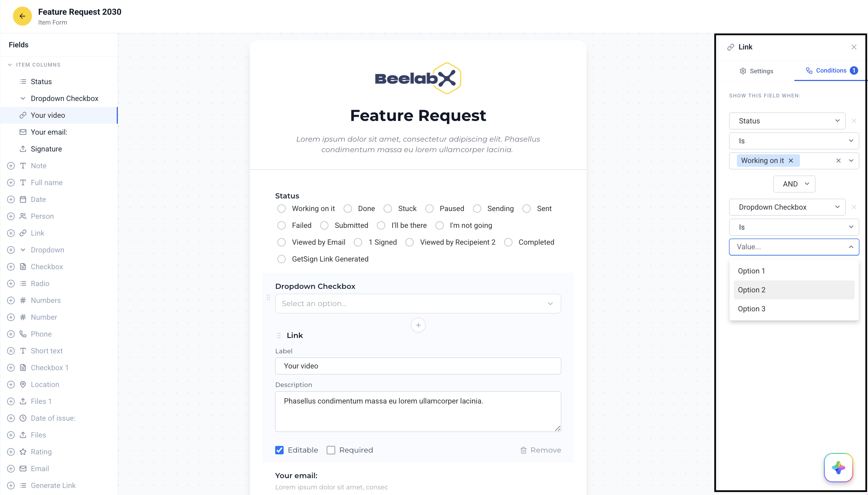Viewport: 868px width, 495px height.
Task: Click the plus circle below Dropdown Checkbox
Action: point(418,325)
